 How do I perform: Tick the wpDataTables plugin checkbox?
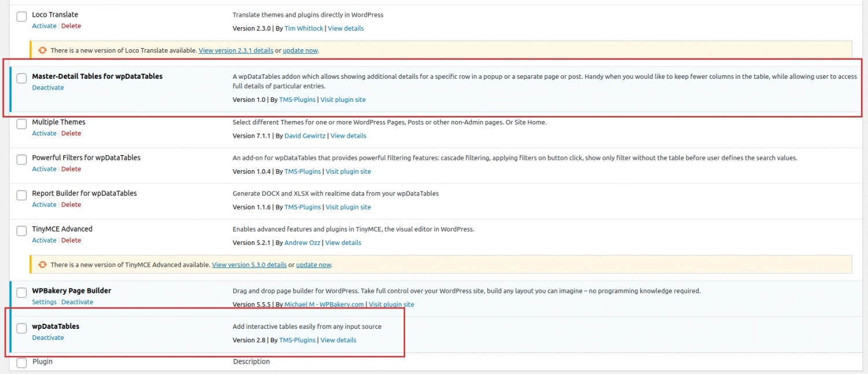click(x=21, y=327)
